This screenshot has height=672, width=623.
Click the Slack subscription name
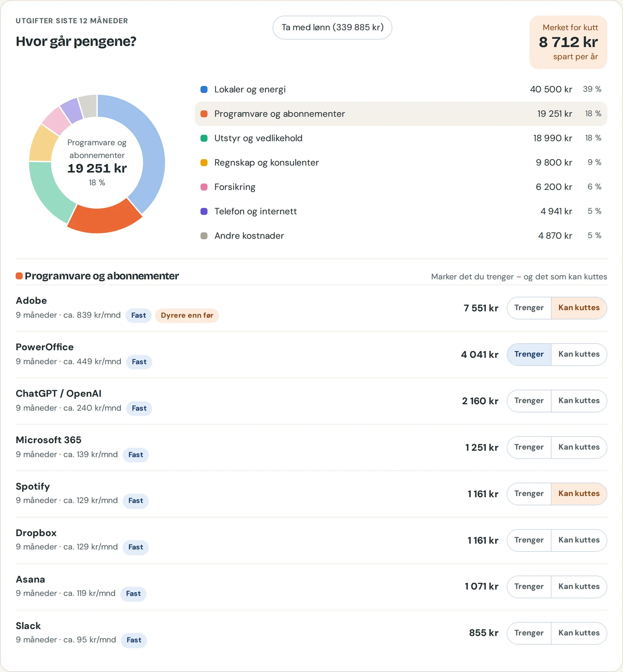coord(28,626)
